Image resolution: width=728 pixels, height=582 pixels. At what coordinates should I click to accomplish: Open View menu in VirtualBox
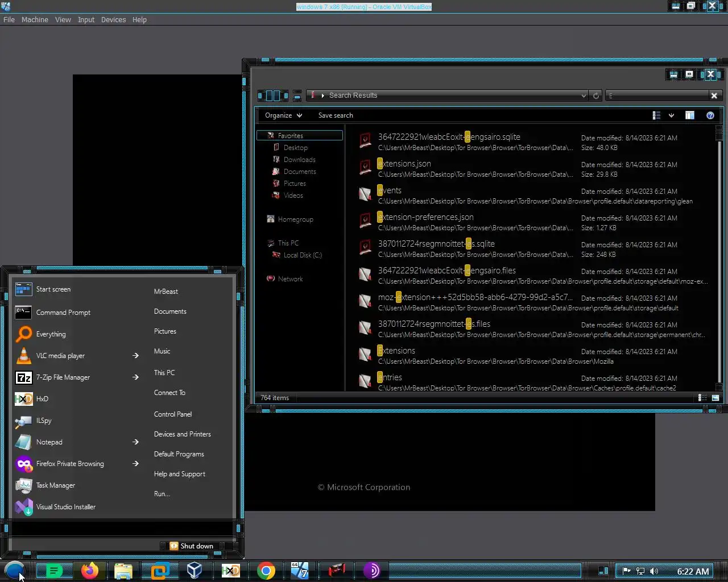[x=63, y=19]
